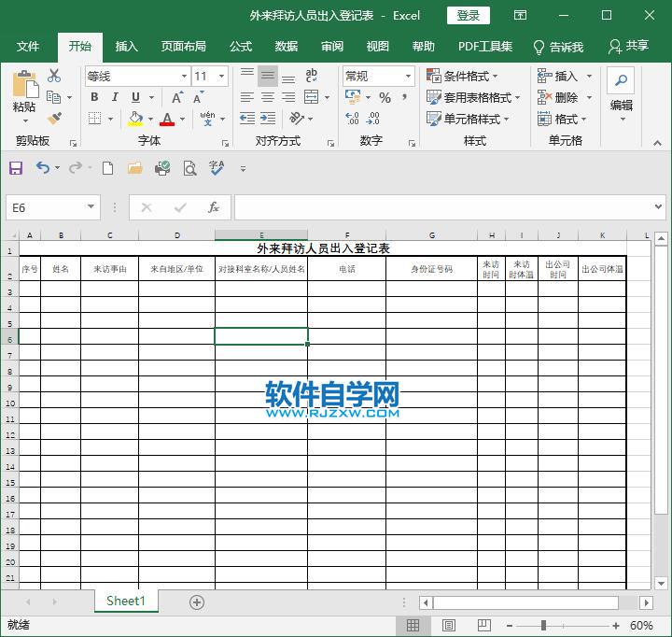
Task: Expand the Name Box dropdown arrow
Action: pyautogui.click(x=91, y=206)
